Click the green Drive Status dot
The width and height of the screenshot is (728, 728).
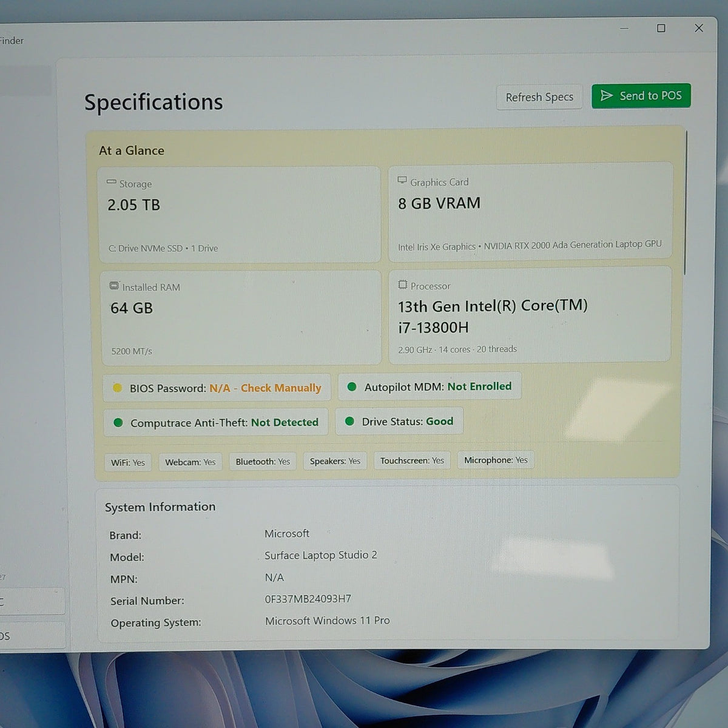349,421
